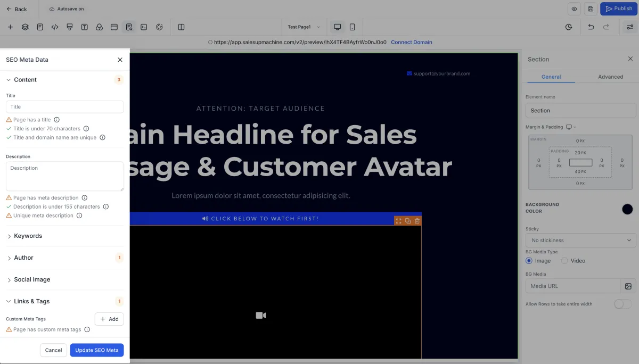
Task: Open the Background Color swatch
Action: coord(627,209)
